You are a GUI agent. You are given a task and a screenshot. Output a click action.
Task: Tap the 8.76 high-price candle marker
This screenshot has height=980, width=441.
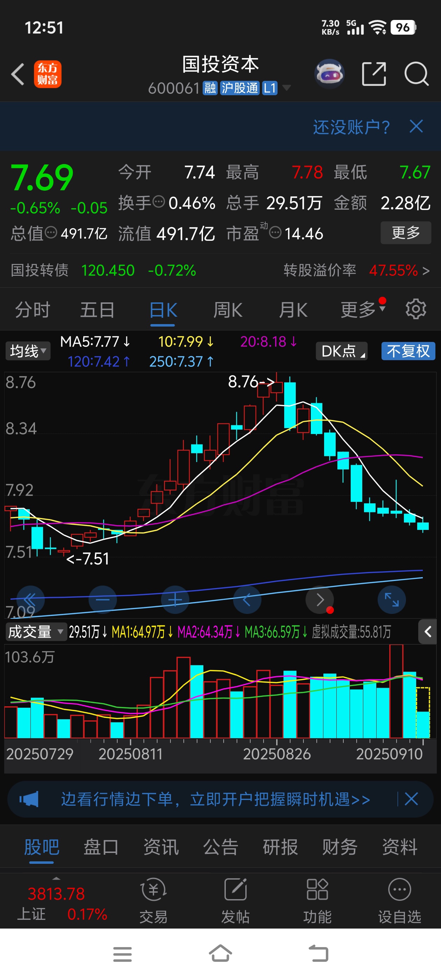[x=251, y=381]
